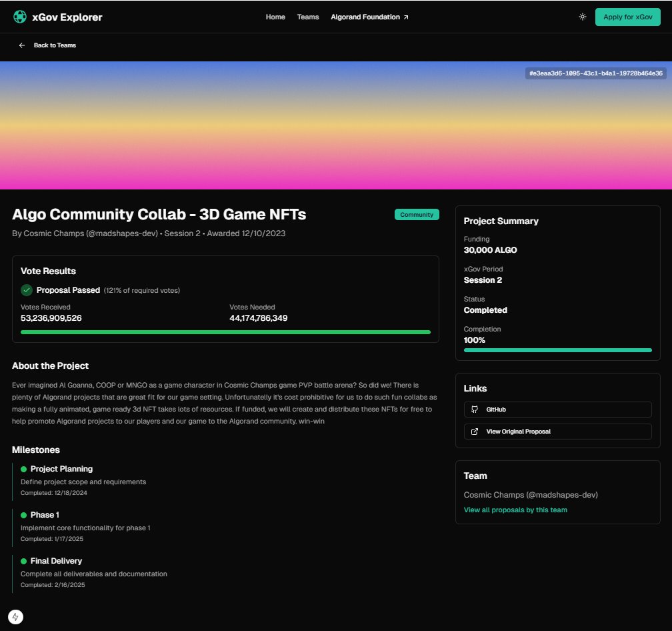Click the 100% completion value
This screenshot has width=672, height=631.
coord(475,340)
